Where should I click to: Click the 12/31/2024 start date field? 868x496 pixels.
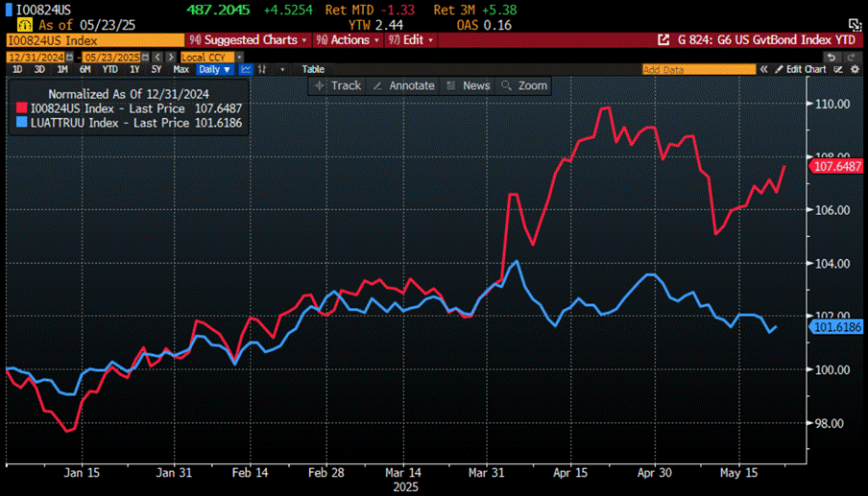[x=36, y=57]
